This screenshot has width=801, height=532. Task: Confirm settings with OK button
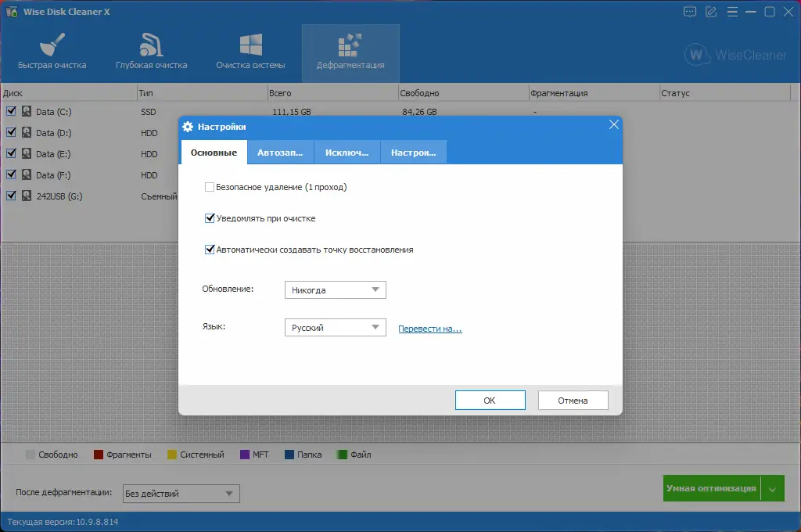click(490, 400)
